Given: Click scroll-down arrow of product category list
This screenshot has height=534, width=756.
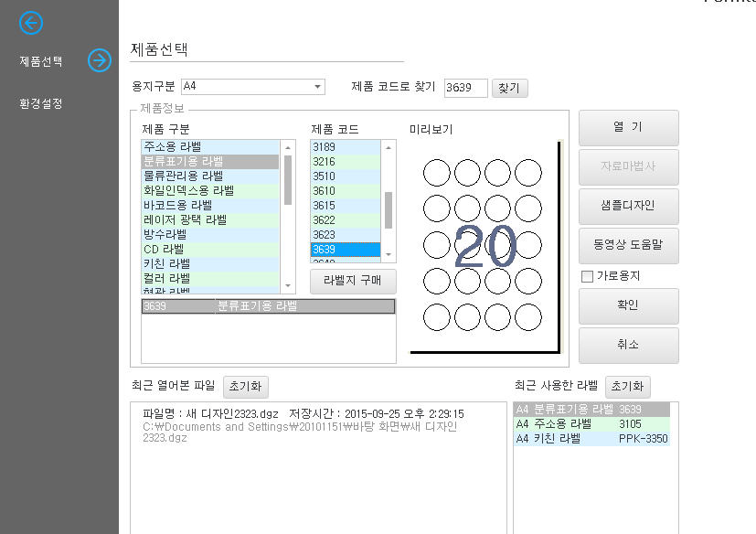Looking at the screenshot, I should click(288, 285).
